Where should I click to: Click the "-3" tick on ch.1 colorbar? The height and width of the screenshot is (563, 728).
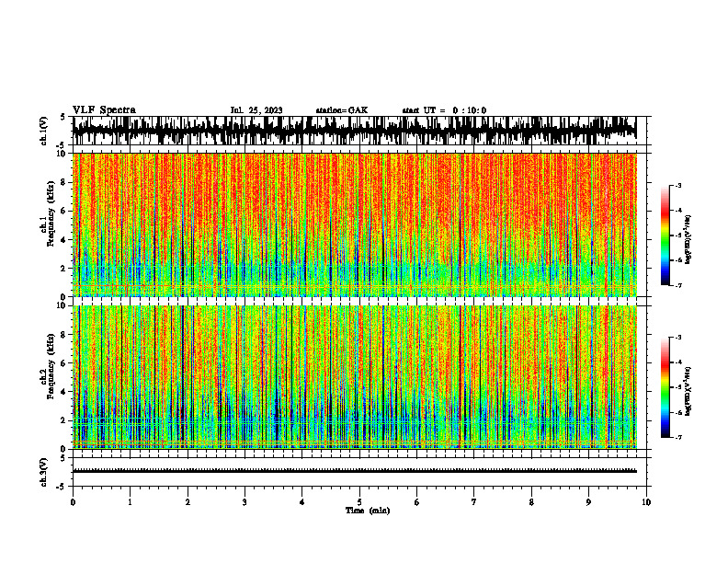[x=678, y=185]
